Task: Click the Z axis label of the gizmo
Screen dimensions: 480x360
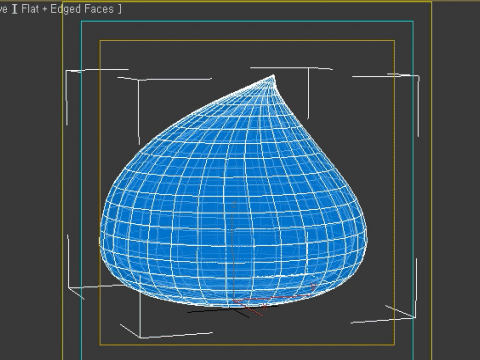Action: tap(234, 204)
